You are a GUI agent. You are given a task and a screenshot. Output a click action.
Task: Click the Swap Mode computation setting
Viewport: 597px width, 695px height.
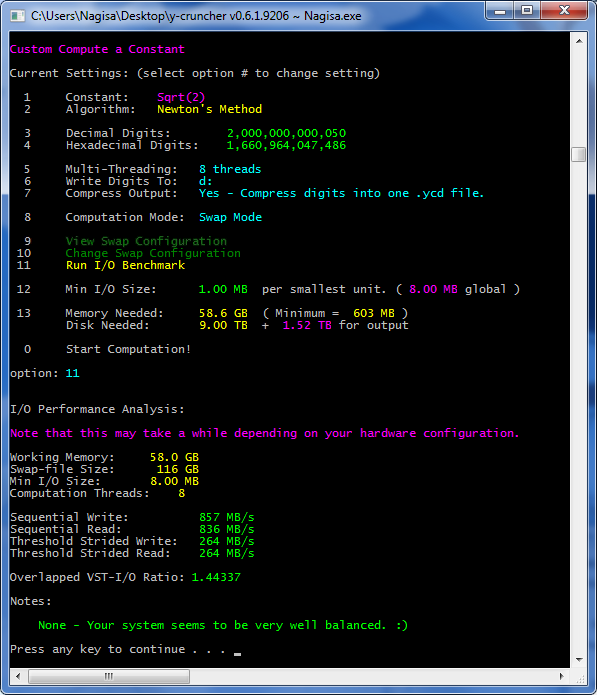[230, 217]
